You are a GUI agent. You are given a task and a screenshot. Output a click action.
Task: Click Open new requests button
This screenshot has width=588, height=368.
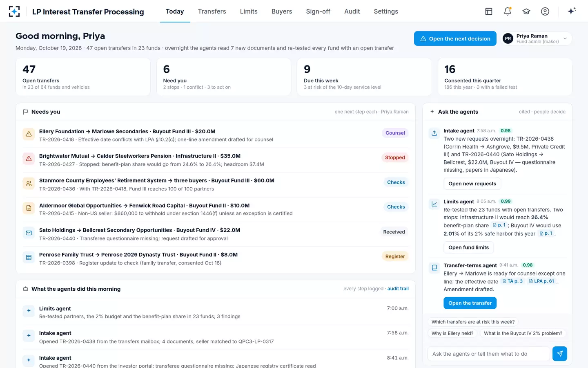(x=472, y=184)
